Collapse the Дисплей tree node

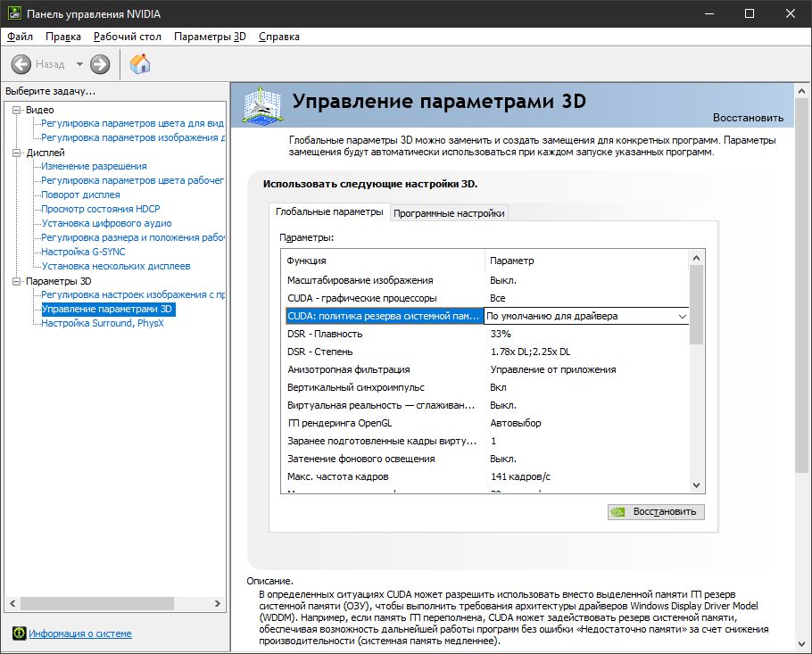pyautogui.click(x=17, y=153)
